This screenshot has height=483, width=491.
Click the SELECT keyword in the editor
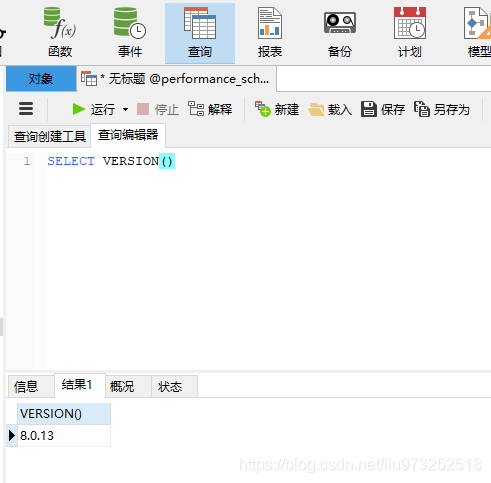[71, 161]
